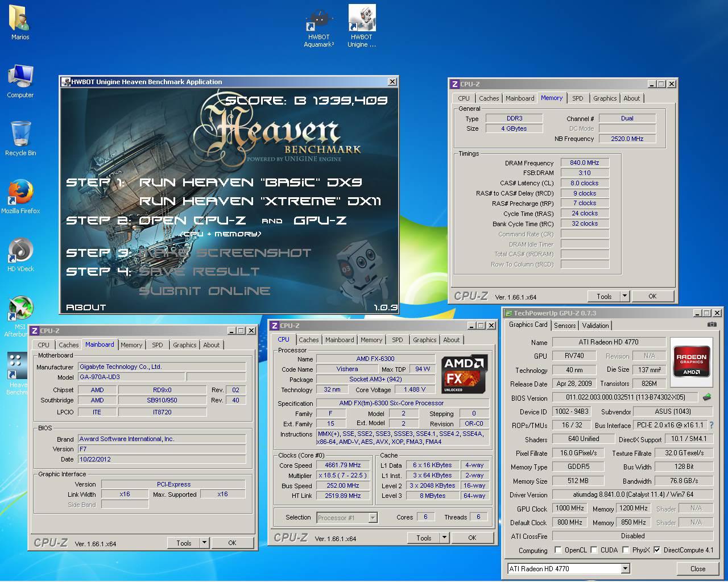
Task: Click the BIOS Date value 10/22/2012
Action: 162,459
